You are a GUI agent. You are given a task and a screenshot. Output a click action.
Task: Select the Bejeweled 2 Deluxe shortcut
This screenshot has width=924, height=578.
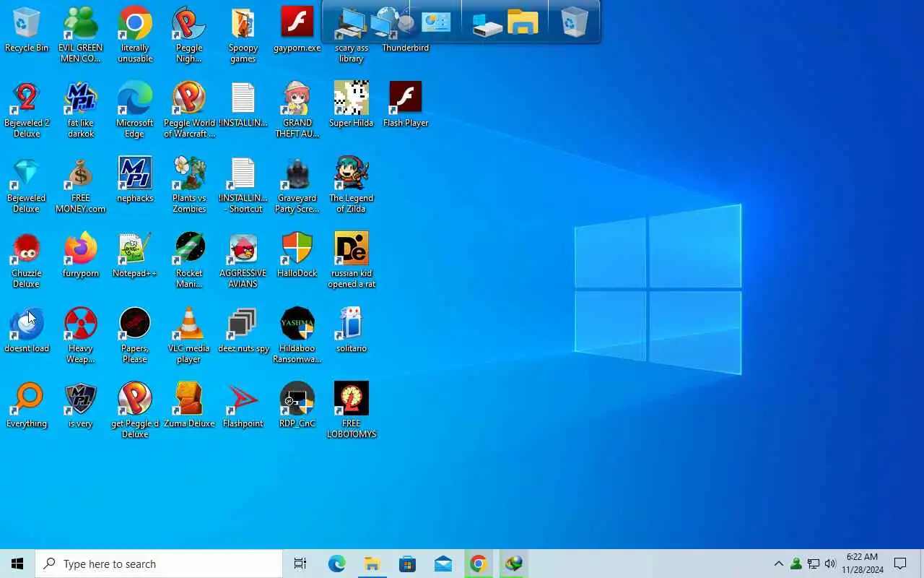[x=26, y=110]
